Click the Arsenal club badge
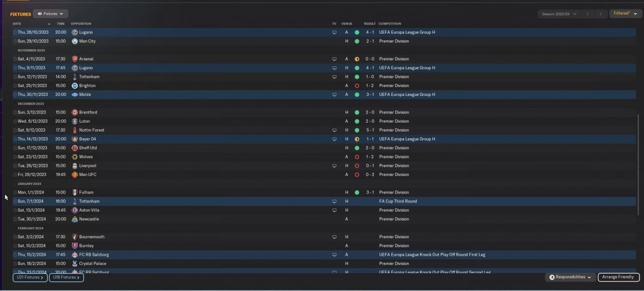Image resolution: width=644 pixels, height=291 pixels. [x=74, y=59]
